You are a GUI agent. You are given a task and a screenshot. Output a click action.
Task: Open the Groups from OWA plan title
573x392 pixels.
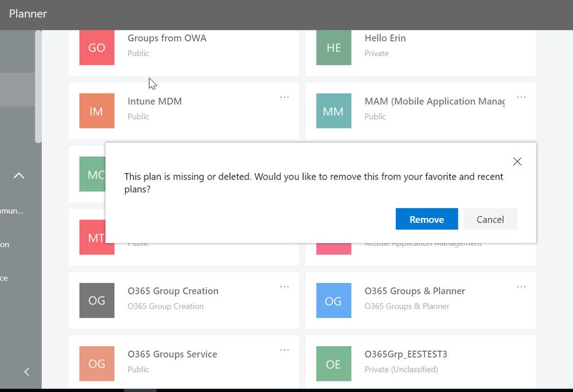pyautogui.click(x=167, y=38)
